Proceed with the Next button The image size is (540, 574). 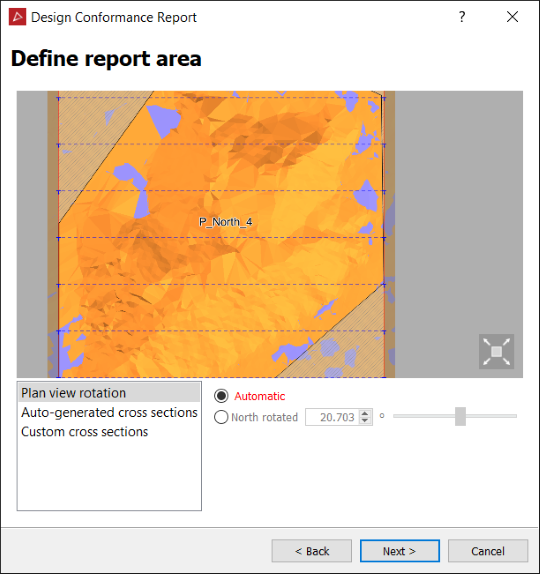pos(400,551)
